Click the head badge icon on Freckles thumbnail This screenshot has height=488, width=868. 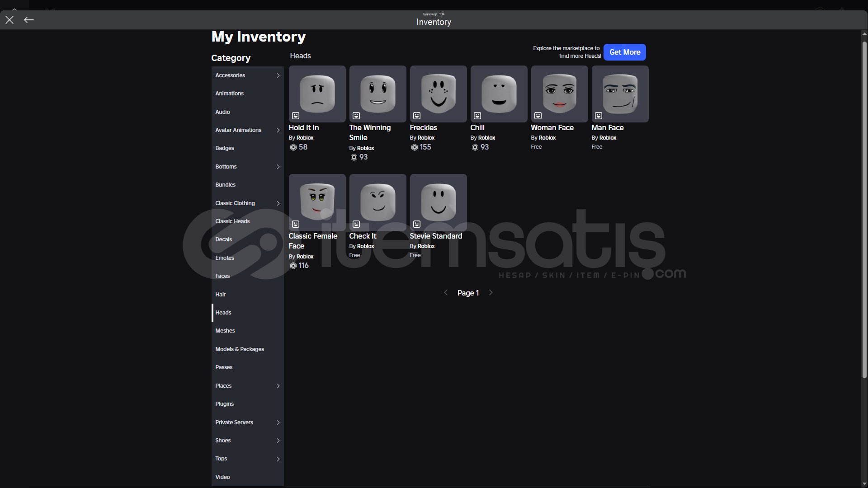pyautogui.click(x=417, y=116)
